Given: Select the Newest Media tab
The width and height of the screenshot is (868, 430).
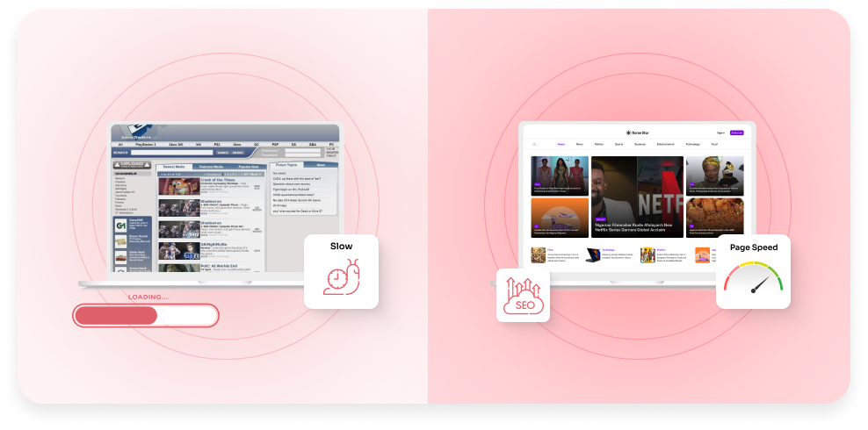Looking at the screenshot, I should tap(175, 166).
